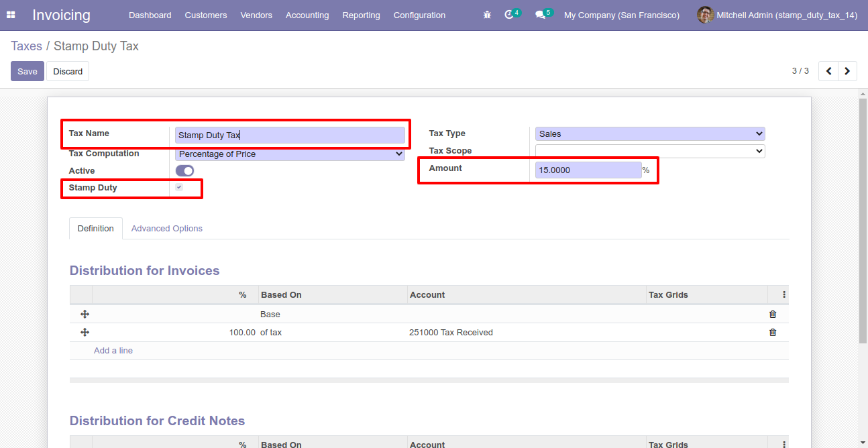Click the Taxes breadcrumb link
The height and width of the screenshot is (448, 868).
pyautogui.click(x=26, y=46)
